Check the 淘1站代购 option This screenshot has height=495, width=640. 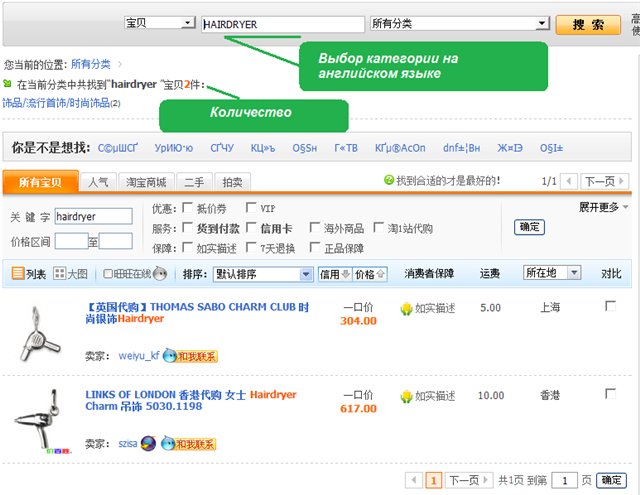379,227
